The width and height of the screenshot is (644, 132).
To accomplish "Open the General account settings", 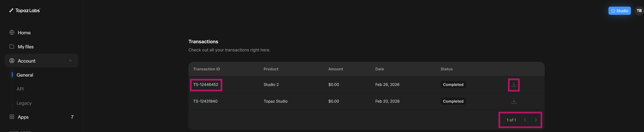I will click(x=25, y=75).
